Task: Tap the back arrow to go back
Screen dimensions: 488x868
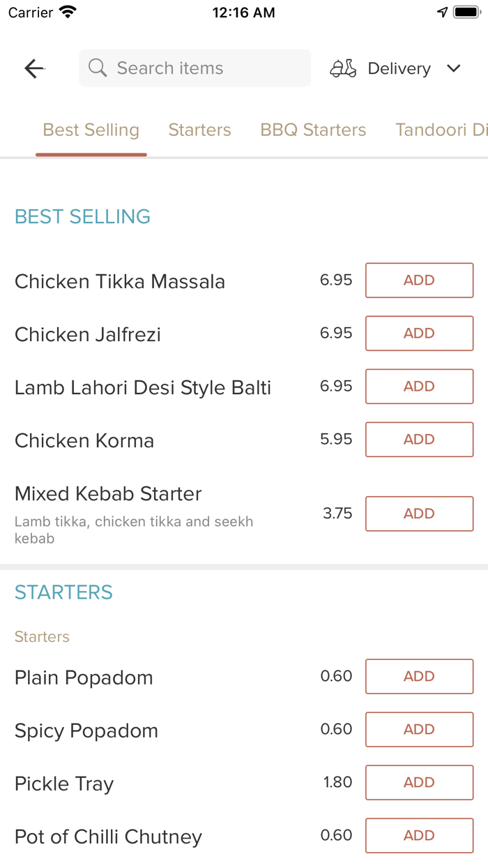Action: [33, 68]
